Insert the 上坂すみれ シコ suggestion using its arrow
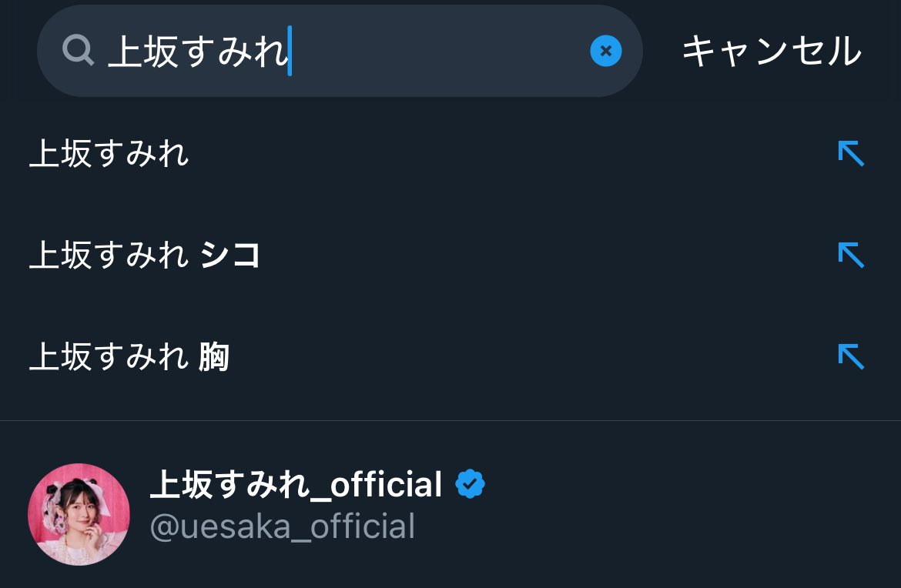Viewport: 901px width, 588px height. tap(851, 255)
